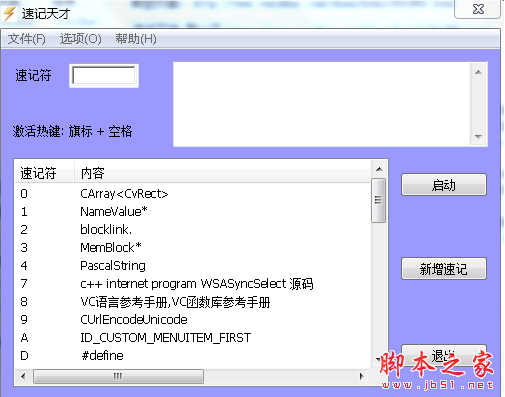Click the list scroll up arrow
Image resolution: width=505 pixels, height=397 pixels.
tap(379, 170)
